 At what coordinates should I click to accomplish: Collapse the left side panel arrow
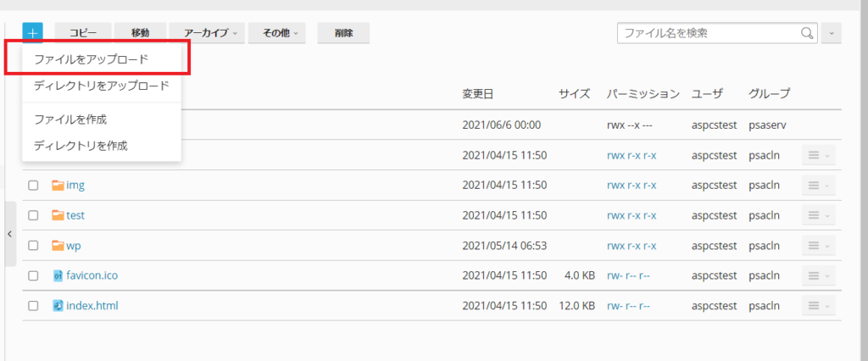tap(8, 234)
